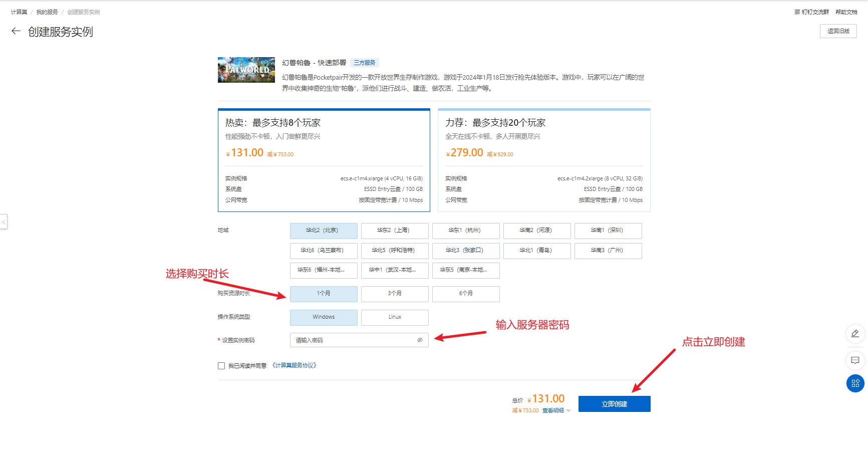Image resolution: width=868 pixels, height=450 pixels.
Task: Click the ¥279.00 price in 力荐 plan
Action: coord(465,153)
